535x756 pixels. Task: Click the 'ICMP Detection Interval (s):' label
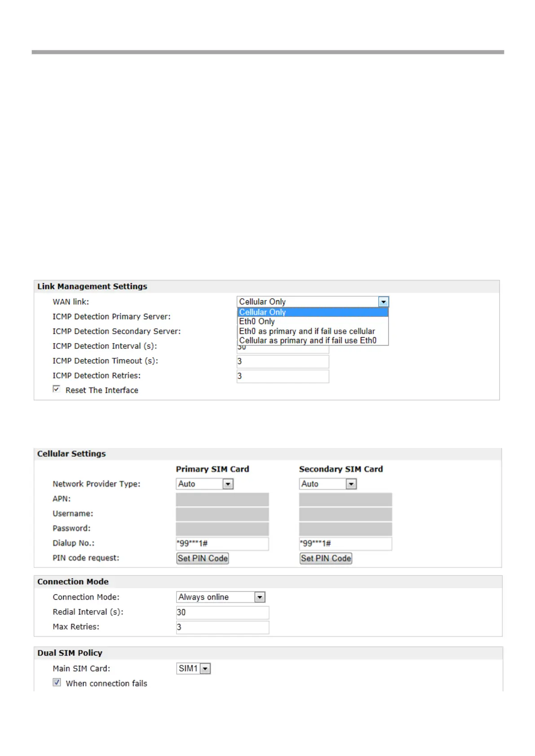click(x=105, y=346)
